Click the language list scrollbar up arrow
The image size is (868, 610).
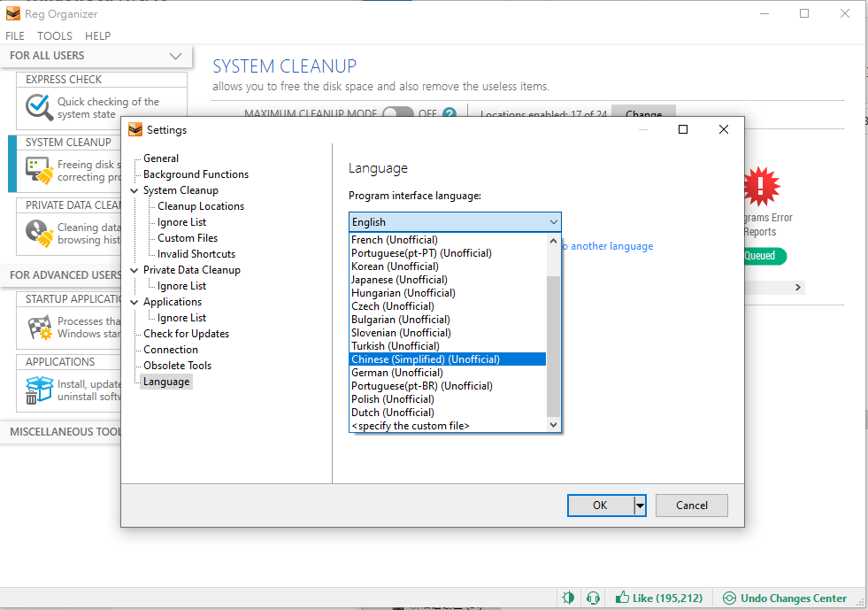coord(554,240)
